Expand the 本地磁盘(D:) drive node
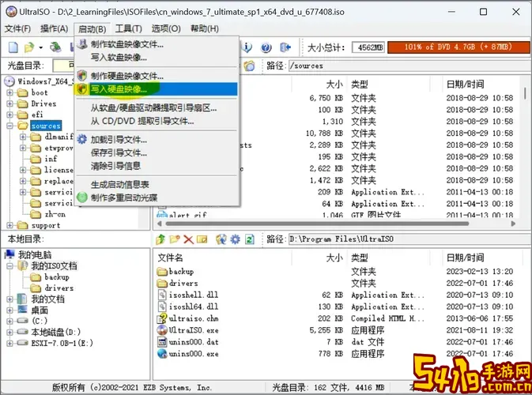This screenshot has width=532, height=395. (x=9, y=332)
